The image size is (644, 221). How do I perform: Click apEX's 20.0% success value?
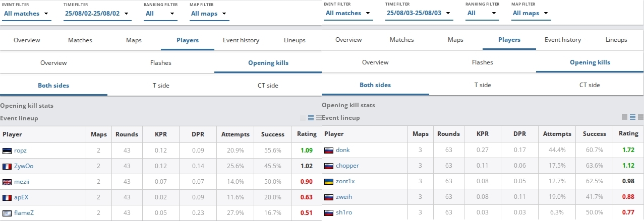pos(273,197)
